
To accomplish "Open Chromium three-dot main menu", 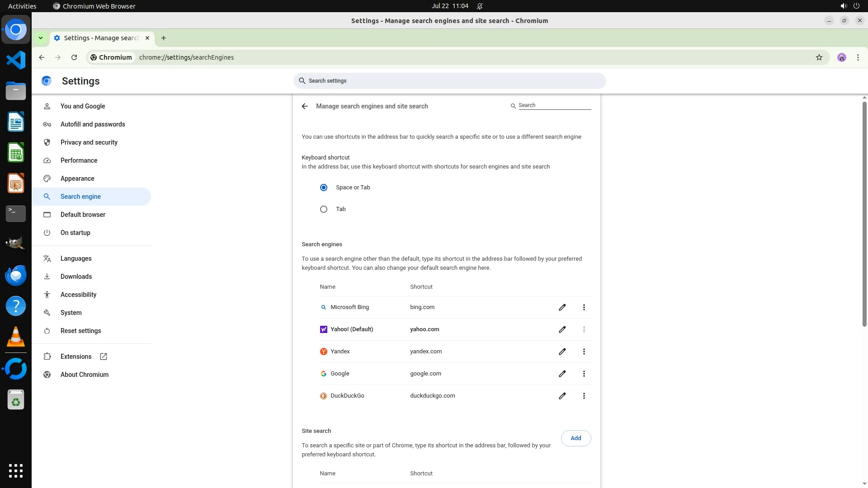I will (858, 57).
